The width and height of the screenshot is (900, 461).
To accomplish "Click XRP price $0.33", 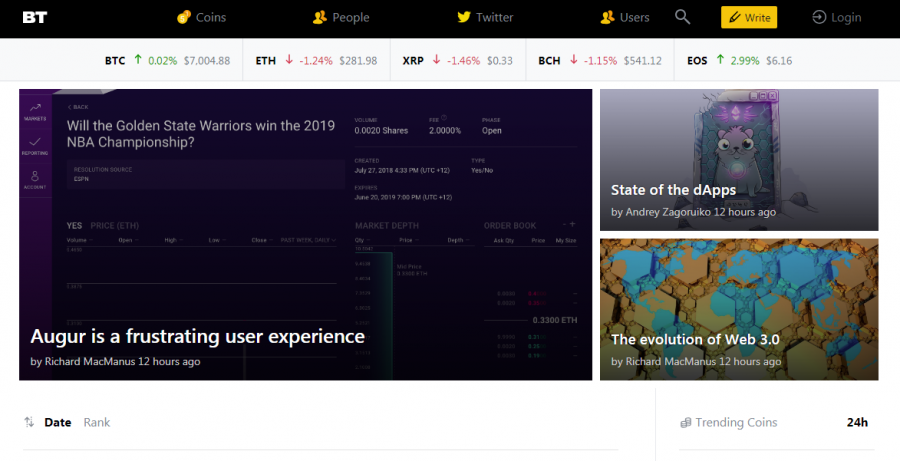I will (500, 60).
